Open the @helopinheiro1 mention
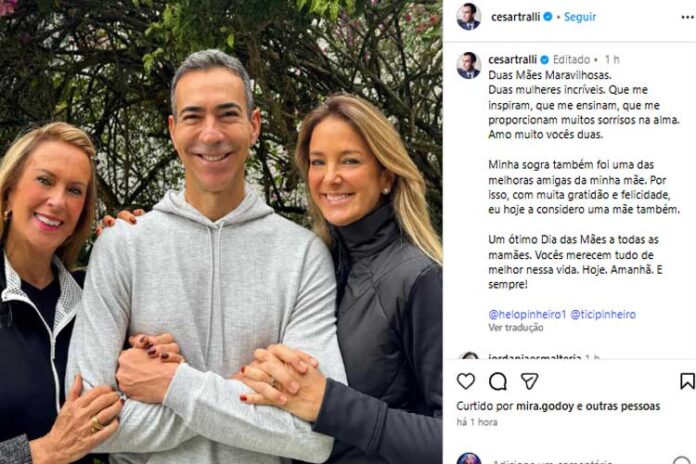The height and width of the screenshot is (464, 696). [527, 314]
